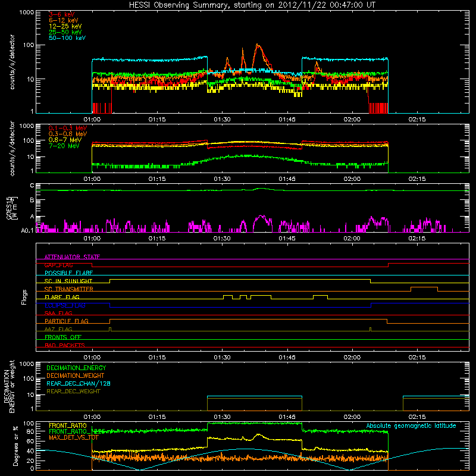
Task: Pick the 7-20 MeV legend label
Action: [x=64, y=146]
